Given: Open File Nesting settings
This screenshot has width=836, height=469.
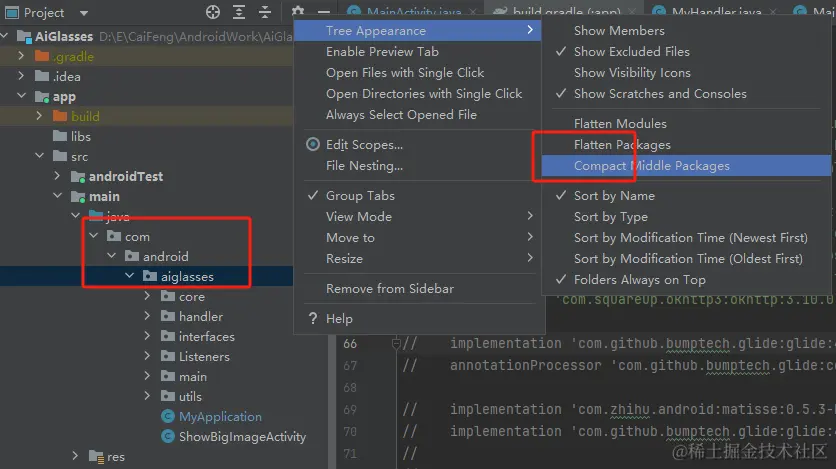Looking at the screenshot, I should (364, 166).
